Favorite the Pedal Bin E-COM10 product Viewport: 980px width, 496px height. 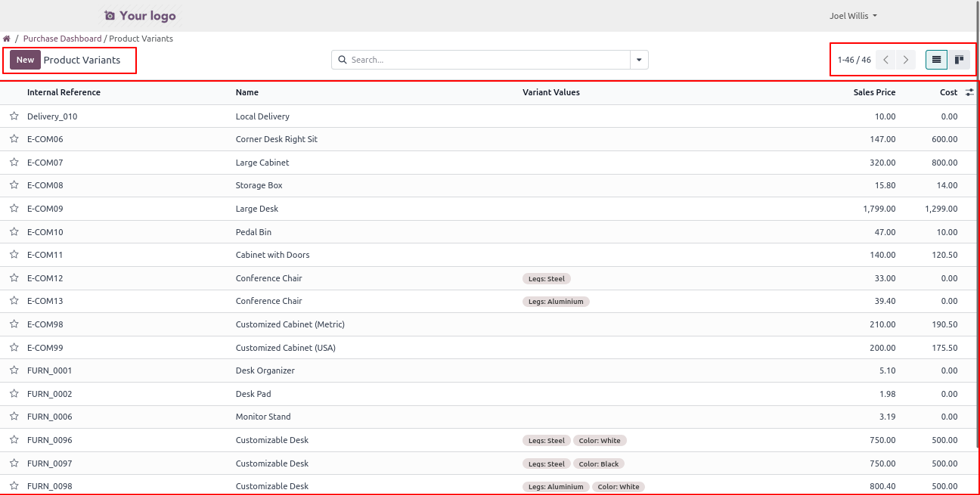[x=14, y=232]
